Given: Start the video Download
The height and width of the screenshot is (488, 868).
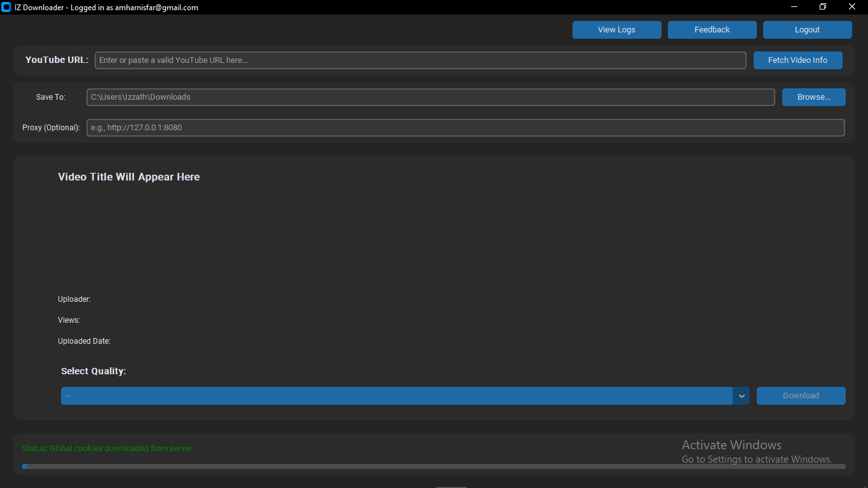Looking at the screenshot, I should coord(801,395).
